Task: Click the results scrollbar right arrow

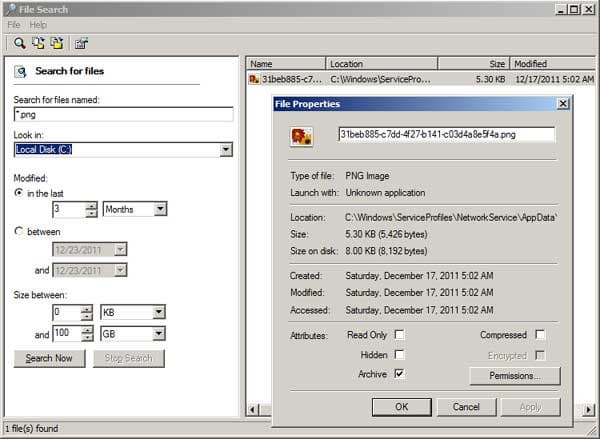Action: click(589, 410)
